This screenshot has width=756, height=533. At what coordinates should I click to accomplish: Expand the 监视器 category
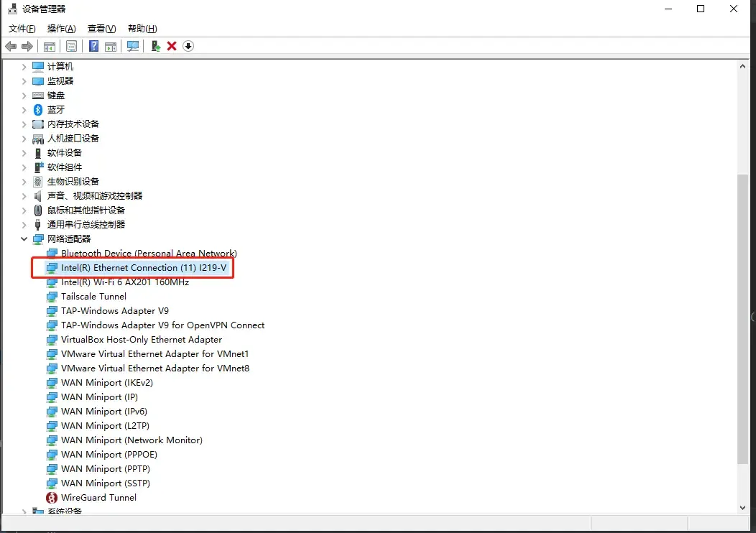pyautogui.click(x=24, y=81)
